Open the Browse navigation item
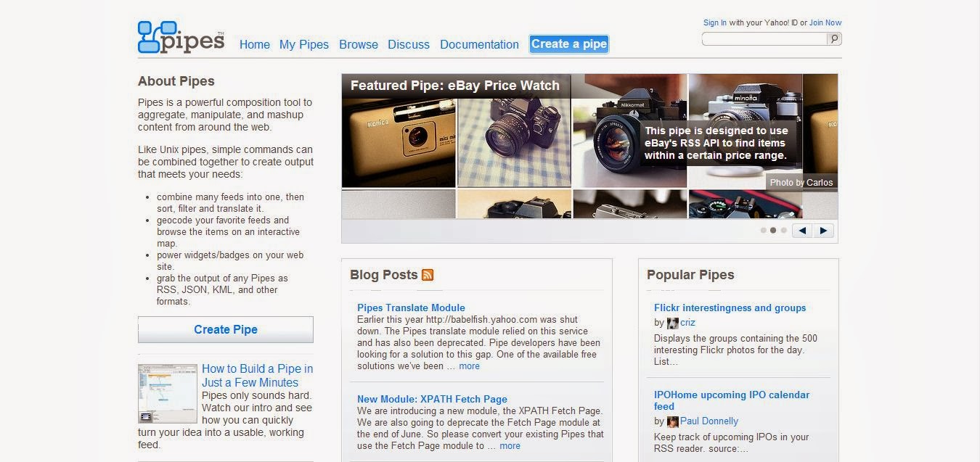The image size is (980, 462). click(x=359, y=44)
